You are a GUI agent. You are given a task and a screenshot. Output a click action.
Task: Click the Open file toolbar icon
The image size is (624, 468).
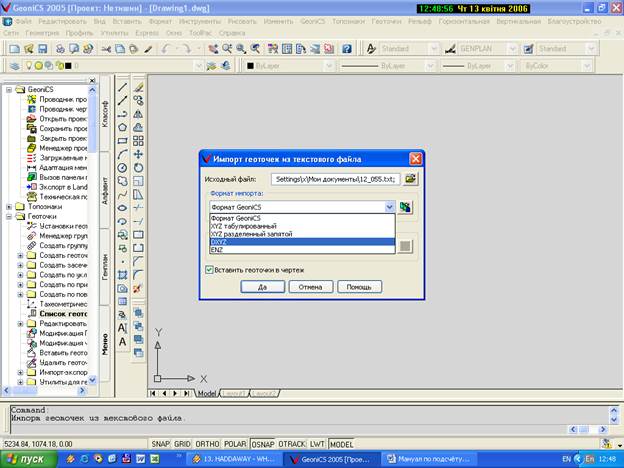pos(29,49)
